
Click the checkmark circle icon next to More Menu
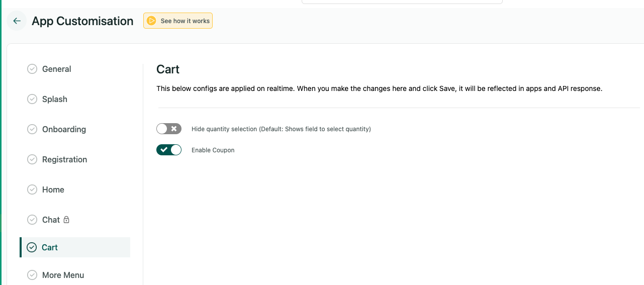coord(32,275)
